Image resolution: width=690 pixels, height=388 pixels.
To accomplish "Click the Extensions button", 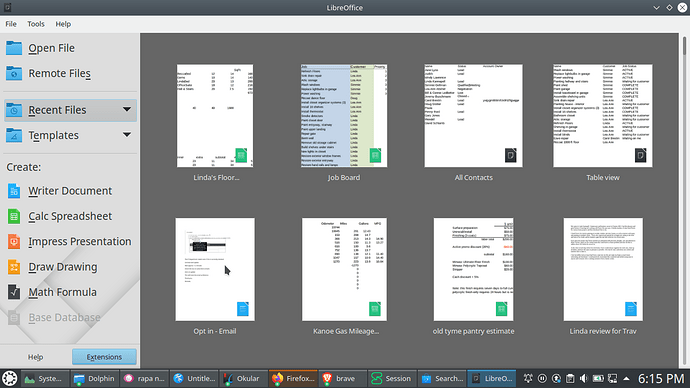I will tap(104, 357).
